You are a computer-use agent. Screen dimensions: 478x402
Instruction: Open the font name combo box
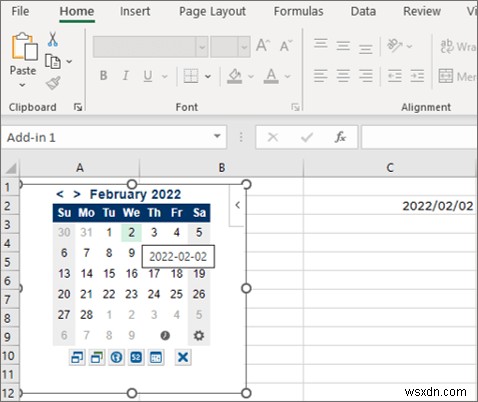click(x=150, y=47)
